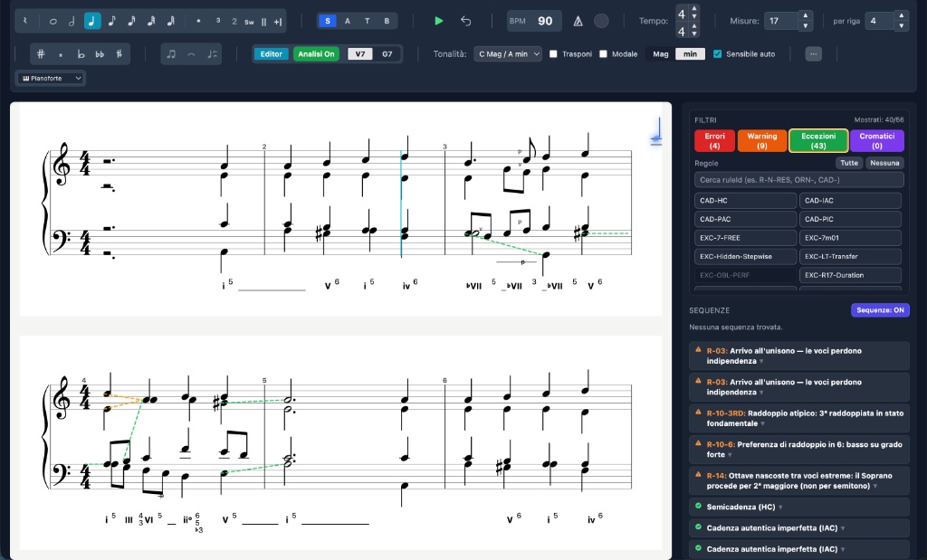Apply the single flat accidental
Image resolution: width=927 pixels, height=560 pixels.
pos(81,54)
